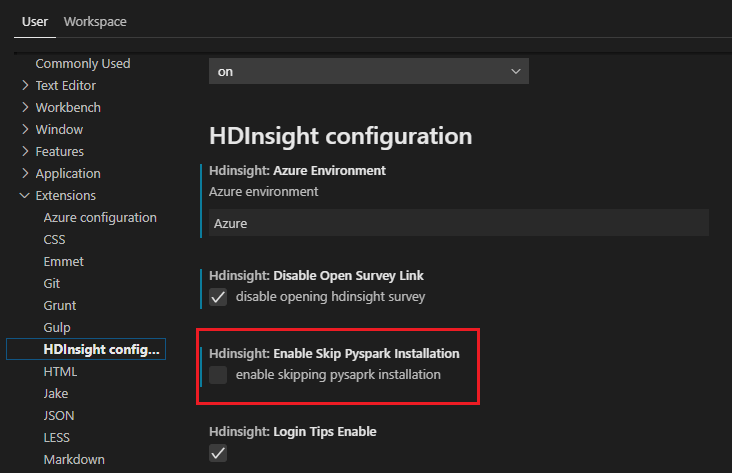Click Hdinsight: Login Tips Enable title
732x473 pixels.
pyautogui.click(x=293, y=432)
